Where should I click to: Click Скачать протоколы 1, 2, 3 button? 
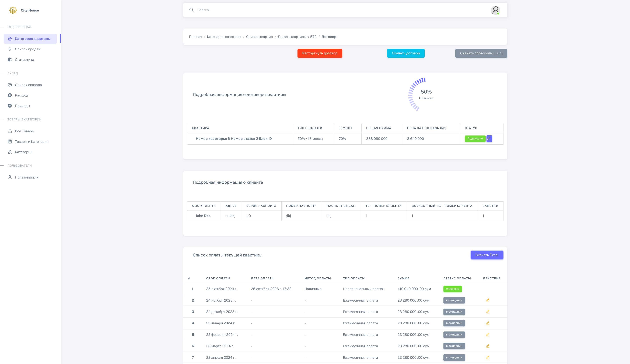click(481, 53)
